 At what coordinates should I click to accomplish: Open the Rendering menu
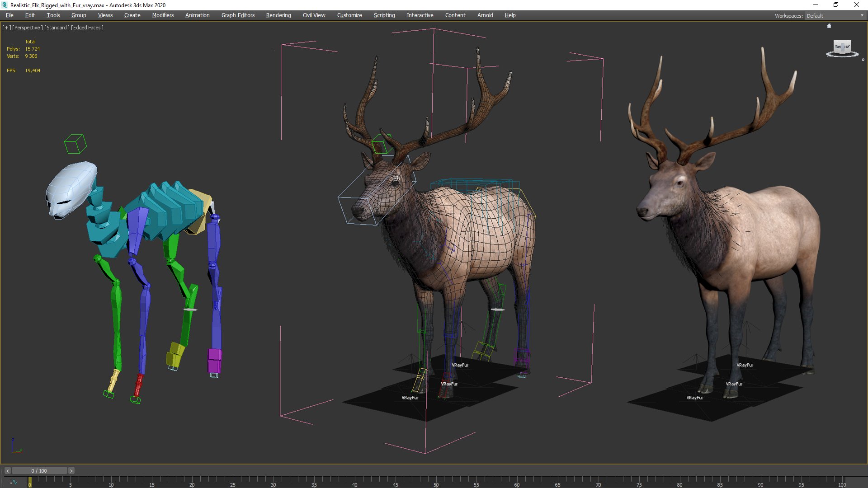(x=278, y=15)
